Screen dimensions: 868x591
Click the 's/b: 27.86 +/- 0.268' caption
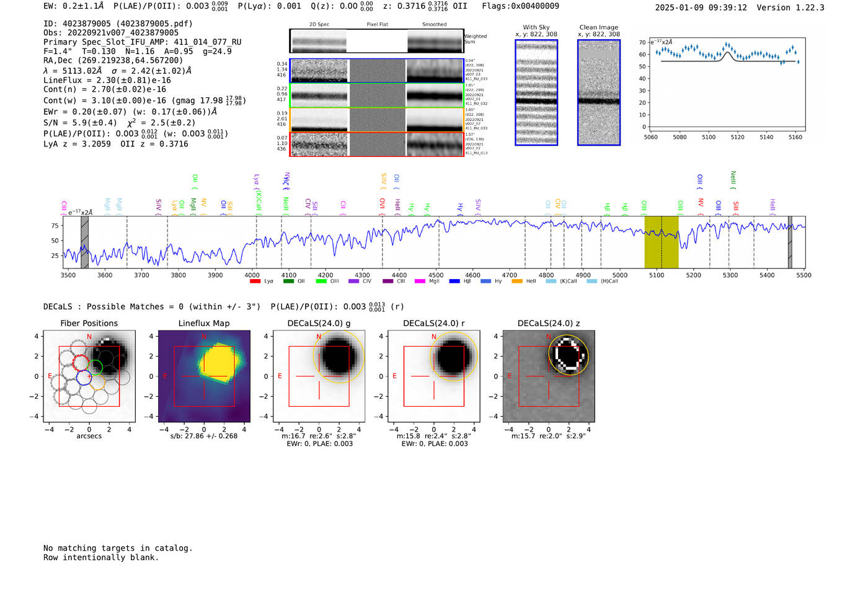tap(204, 436)
